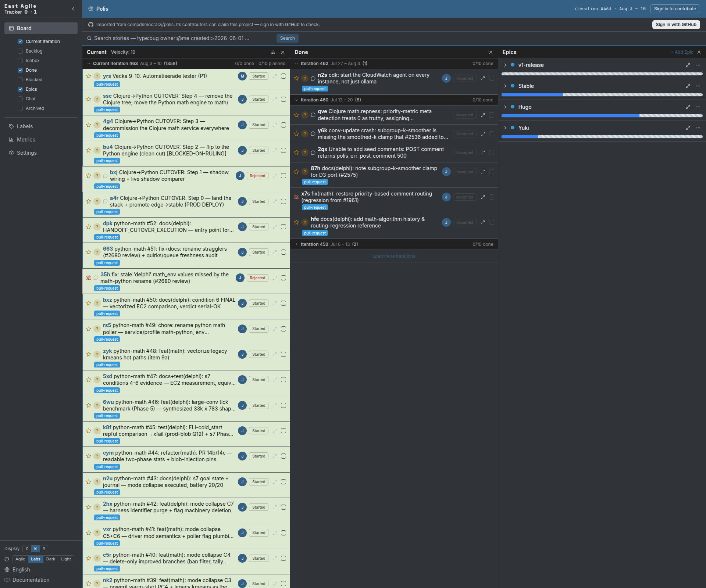Click estimate icon on ssc CUTOVER Step 4 story

point(97,99)
